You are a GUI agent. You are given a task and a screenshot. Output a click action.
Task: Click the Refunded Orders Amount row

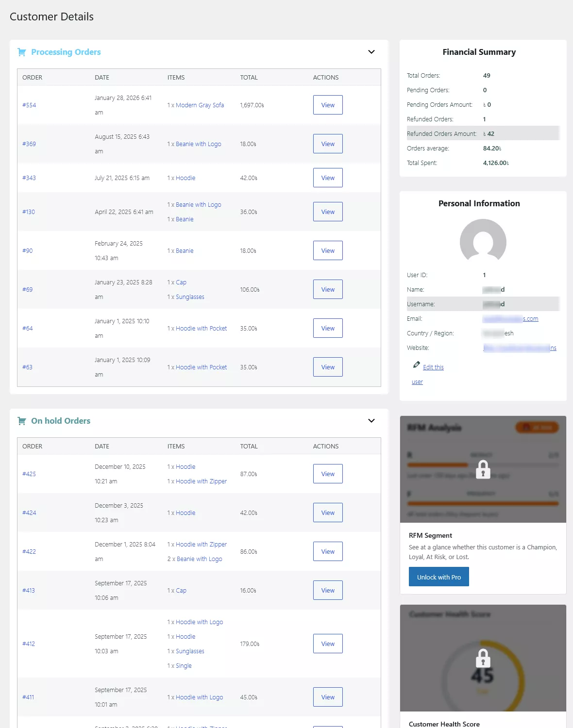483,133
